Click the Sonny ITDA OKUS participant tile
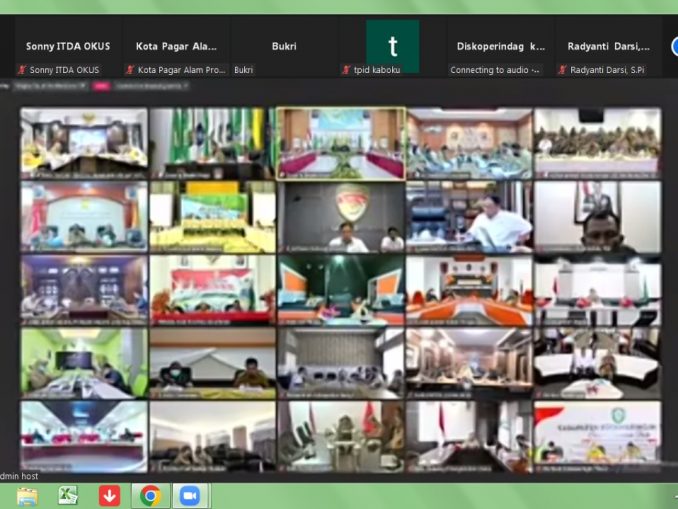The image size is (678, 509). (x=68, y=46)
